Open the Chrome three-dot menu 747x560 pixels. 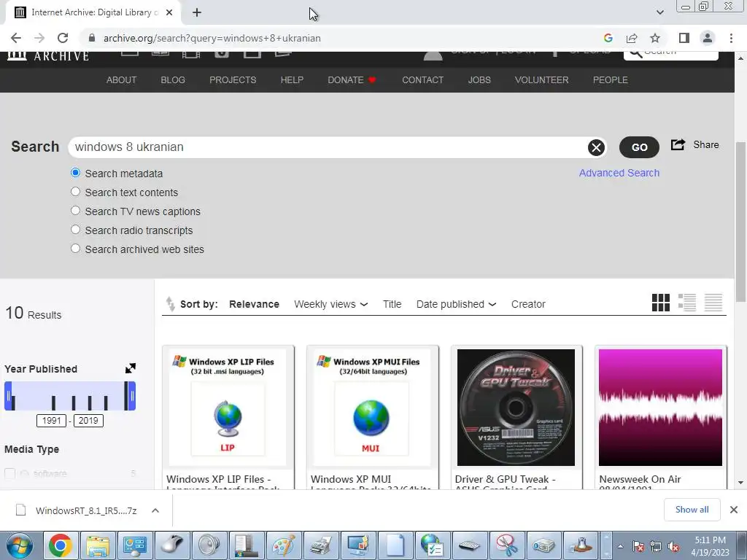click(731, 38)
